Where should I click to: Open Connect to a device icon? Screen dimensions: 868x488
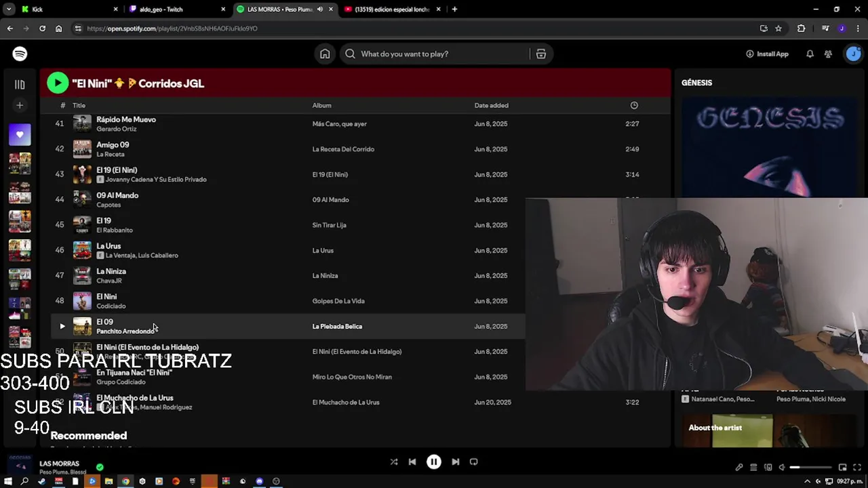click(x=768, y=467)
